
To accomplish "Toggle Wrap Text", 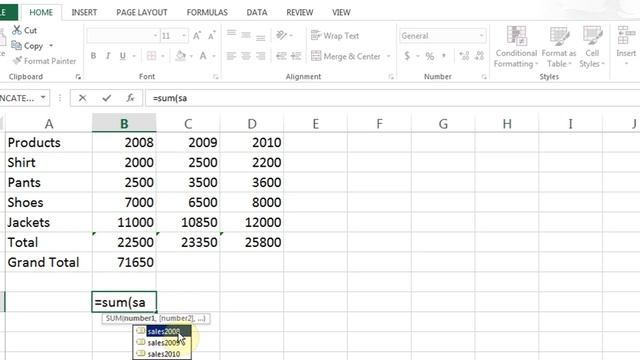I will tap(335, 36).
